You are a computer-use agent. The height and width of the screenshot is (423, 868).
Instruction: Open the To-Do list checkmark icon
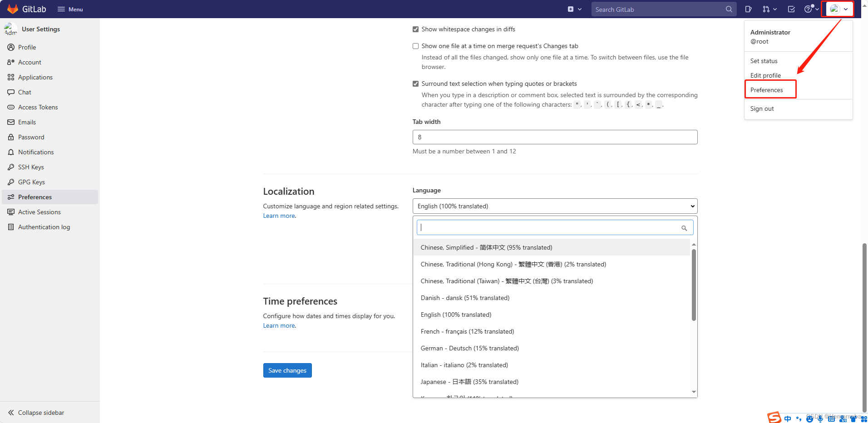(x=791, y=9)
